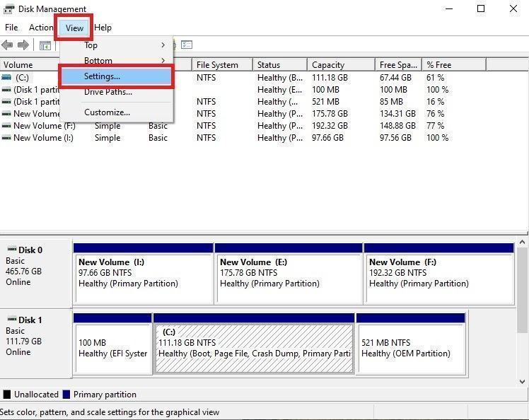This screenshot has height=420, width=529.
Task: Expand the Bottom submenu in View menu
Action: click(117, 61)
